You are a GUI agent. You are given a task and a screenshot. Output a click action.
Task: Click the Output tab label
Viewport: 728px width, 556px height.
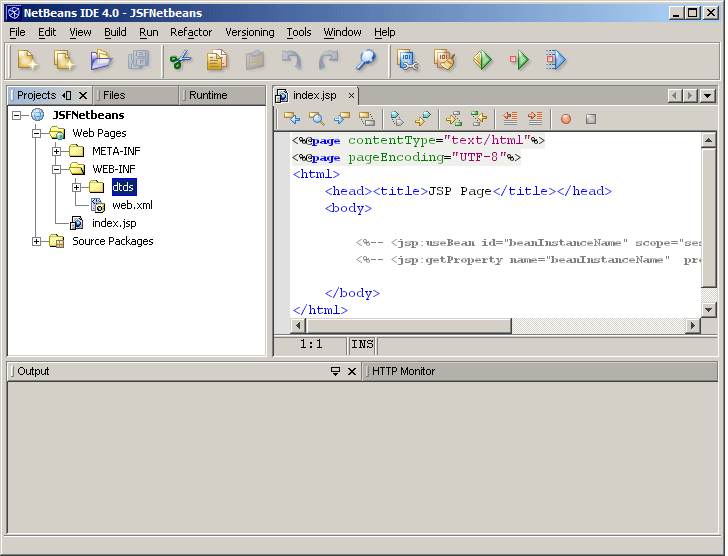(x=33, y=371)
